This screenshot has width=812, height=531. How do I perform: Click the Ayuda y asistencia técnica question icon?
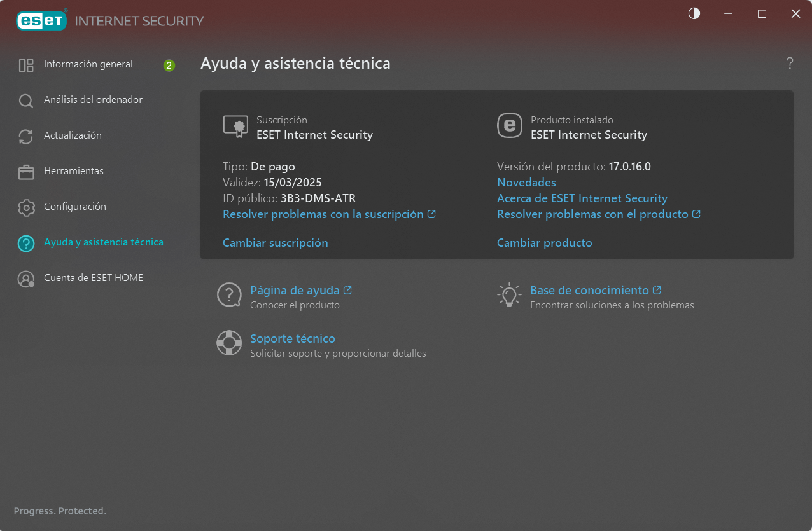click(x=26, y=243)
